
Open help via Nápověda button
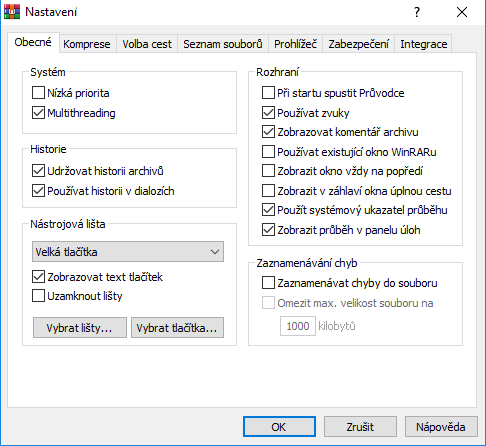441,426
